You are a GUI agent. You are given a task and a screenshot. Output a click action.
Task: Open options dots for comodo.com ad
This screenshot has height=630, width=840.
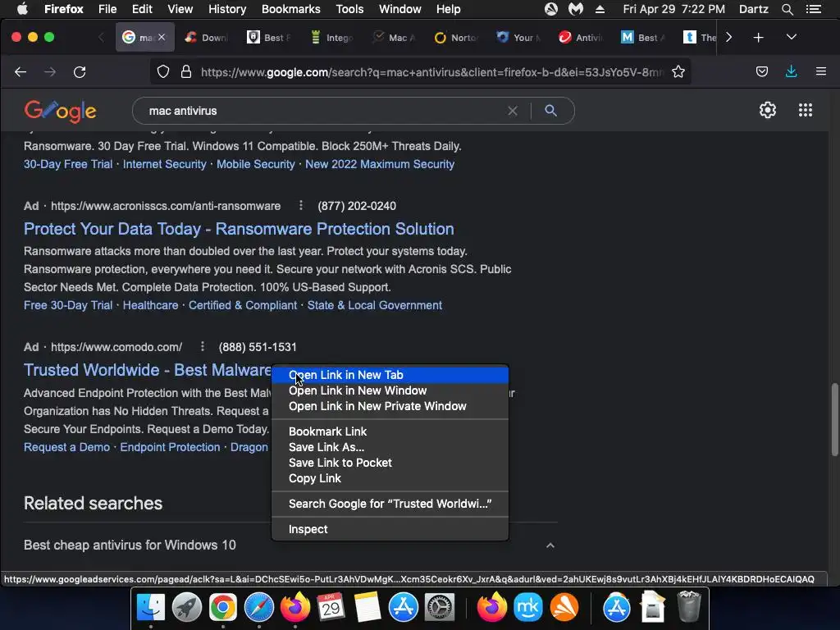click(x=203, y=347)
